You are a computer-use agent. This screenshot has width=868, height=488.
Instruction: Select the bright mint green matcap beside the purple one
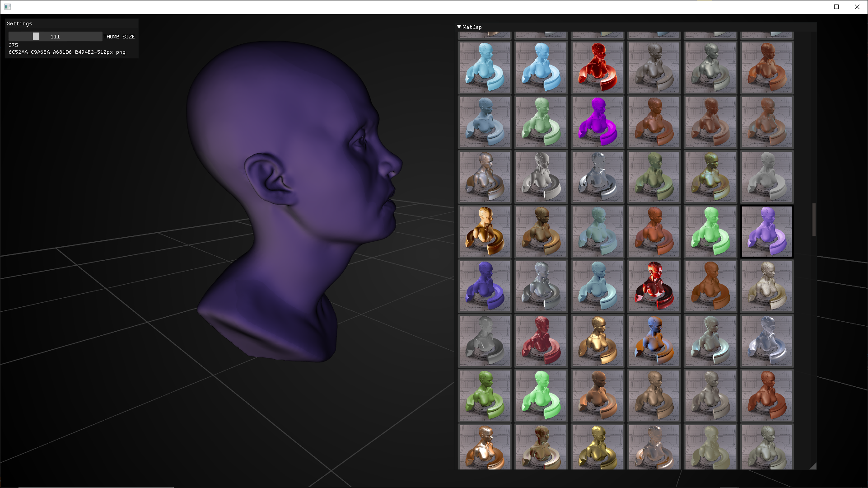click(710, 231)
